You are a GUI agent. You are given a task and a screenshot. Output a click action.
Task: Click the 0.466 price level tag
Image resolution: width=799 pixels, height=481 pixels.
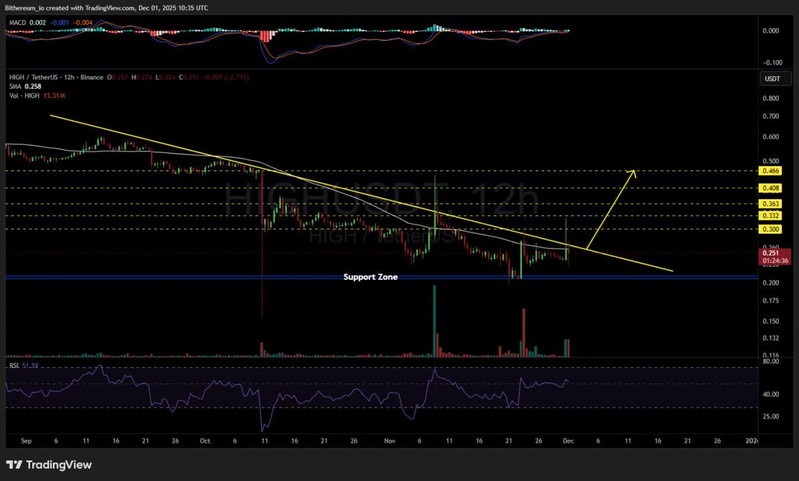[770, 172]
